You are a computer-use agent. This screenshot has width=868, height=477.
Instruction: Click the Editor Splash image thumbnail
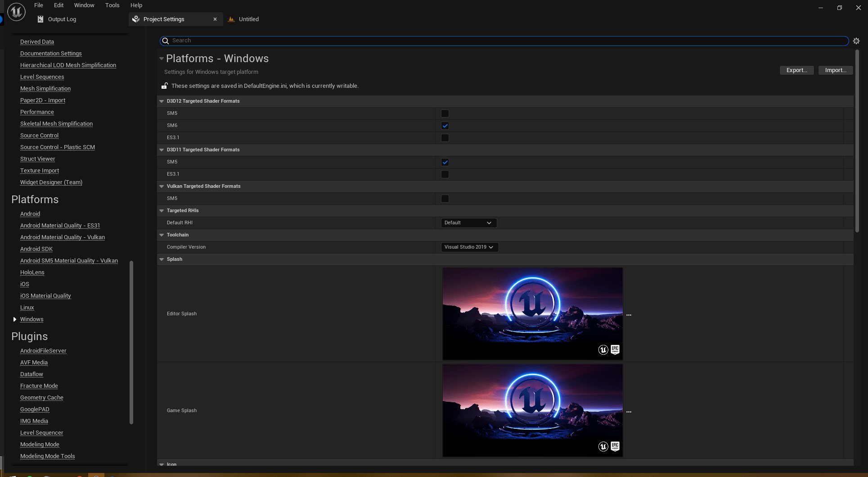coord(532,314)
